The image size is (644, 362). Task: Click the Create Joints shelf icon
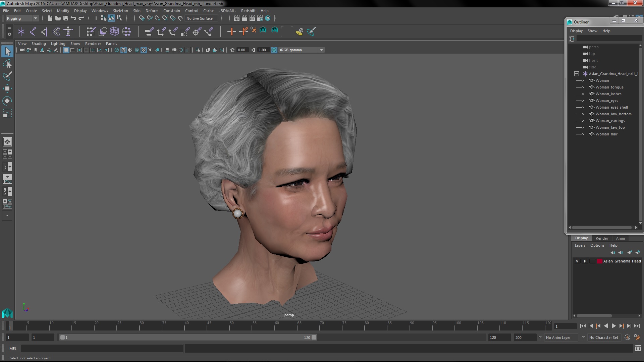(x=33, y=32)
